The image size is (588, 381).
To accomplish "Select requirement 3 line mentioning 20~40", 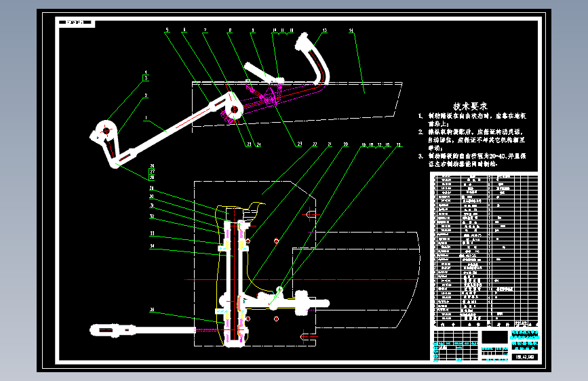I will pyautogui.click(x=472, y=156).
